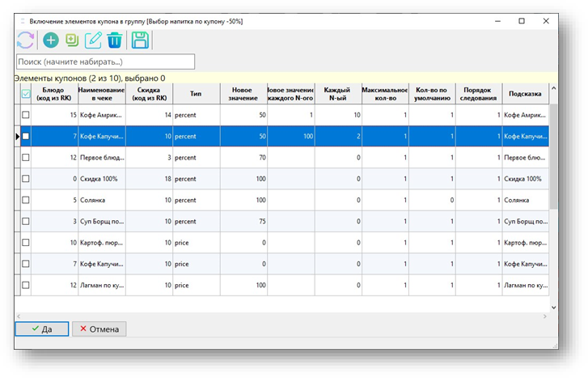Screen dimensions: 588x378
Task: Click the Новое значение column header
Action: point(243,94)
